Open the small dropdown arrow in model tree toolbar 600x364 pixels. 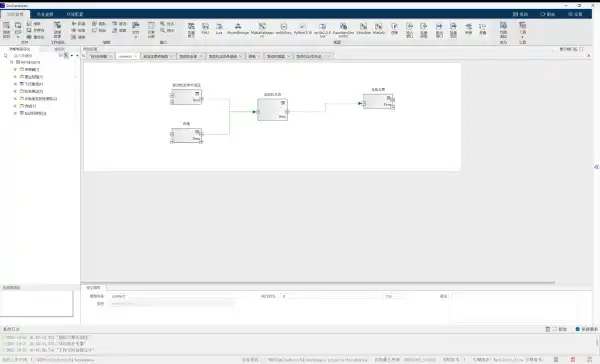pyautogui.click(x=72, y=56)
